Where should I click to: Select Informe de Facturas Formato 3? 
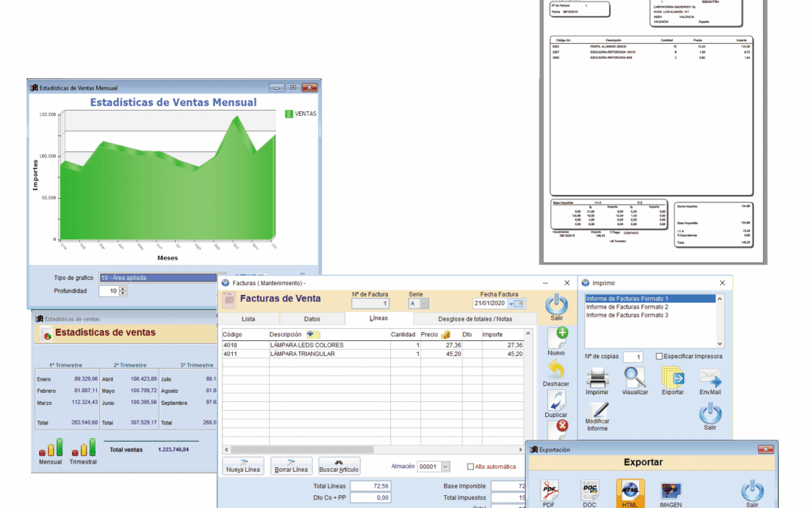[650, 315]
